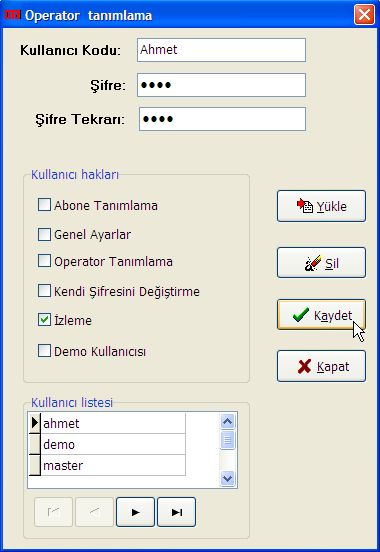Image resolution: width=380 pixels, height=552 pixels.
Task: Click the Kullanıcı Kodu input field
Action: (222, 50)
